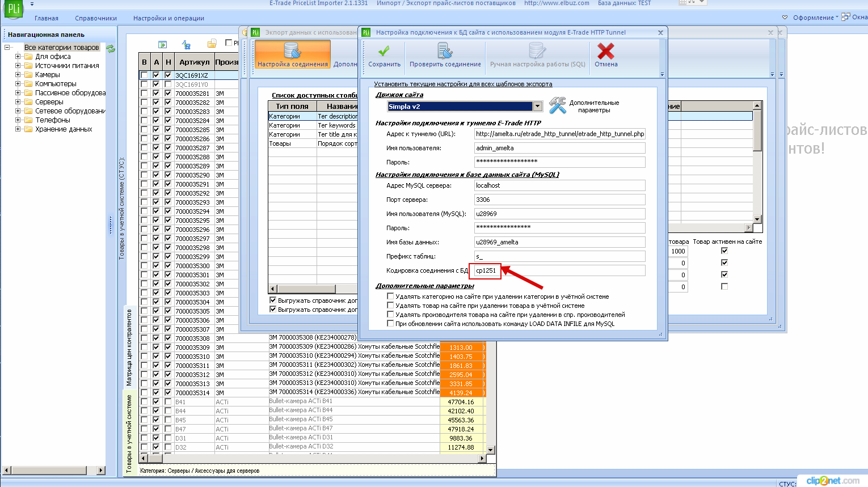
Task: Click the Пассивное оборудование folder icon
Action: pos(28,93)
